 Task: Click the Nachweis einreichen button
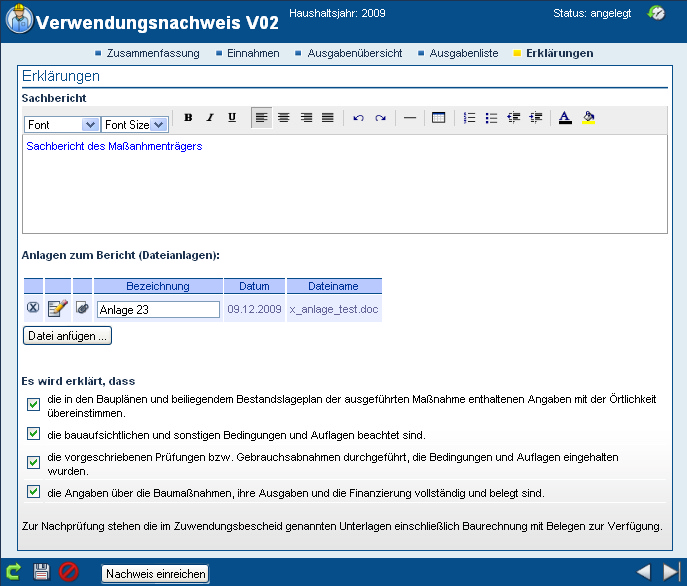click(156, 574)
